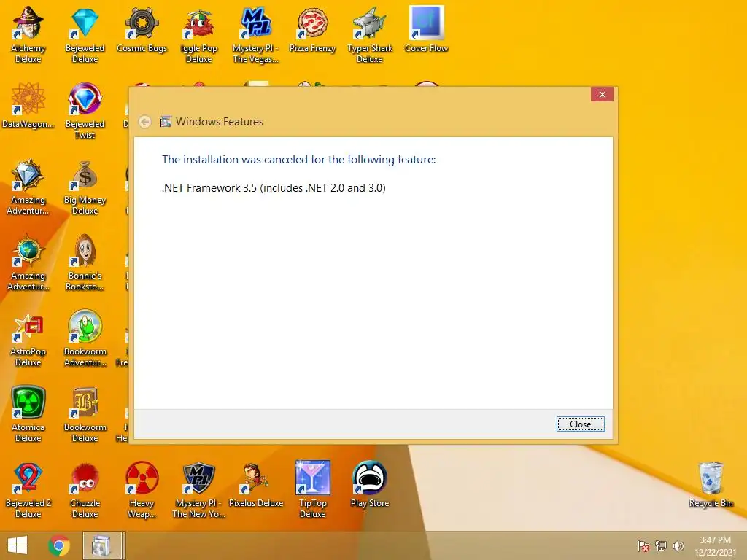Launch Iggle Pop Deluxe icon
Screen dimensions: 747x560
[x=198, y=34]
